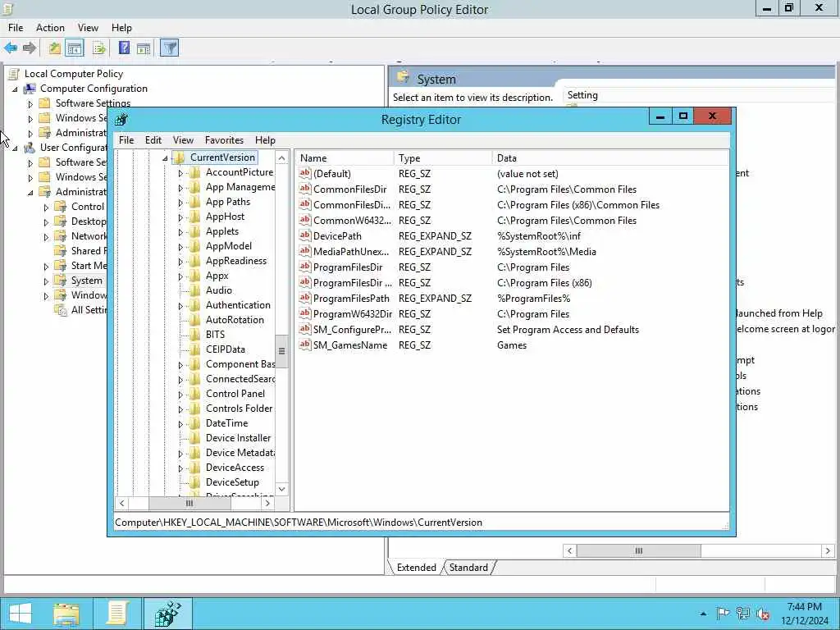This screenshot has width=840, height=630.
Task: Click the Group Policy script taskbar icon
Action: 117,614
